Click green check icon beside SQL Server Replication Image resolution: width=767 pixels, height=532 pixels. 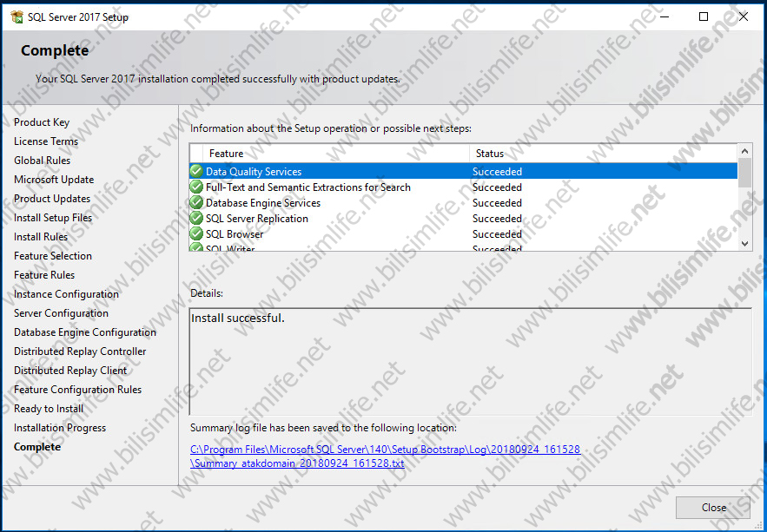[196, 219]
